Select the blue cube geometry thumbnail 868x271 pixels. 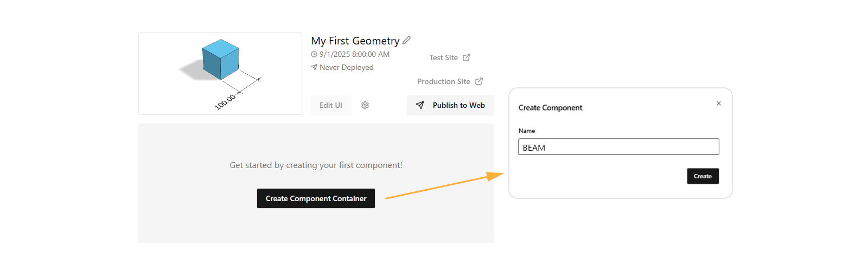tap(220, 74)
